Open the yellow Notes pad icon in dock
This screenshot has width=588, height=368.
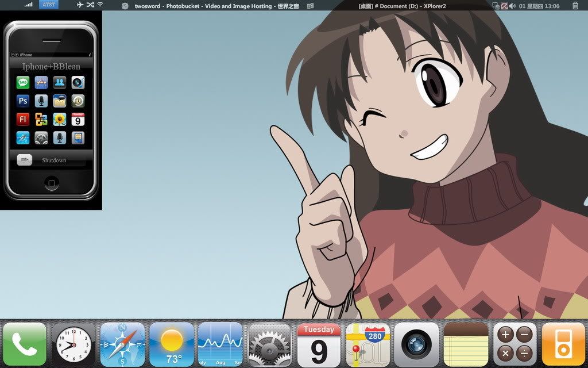pyautogui.click(x=466, y=344)
